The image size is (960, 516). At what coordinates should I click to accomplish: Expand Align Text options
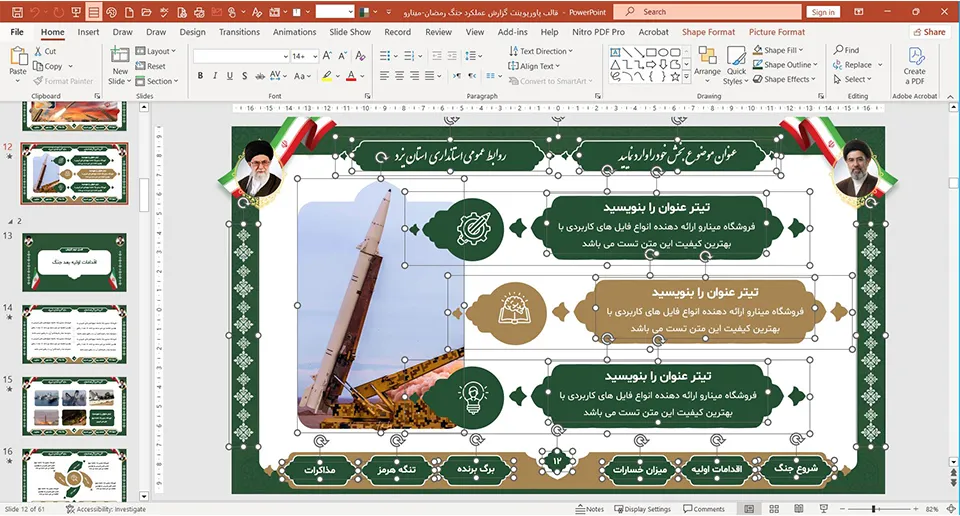click(534, 66)
